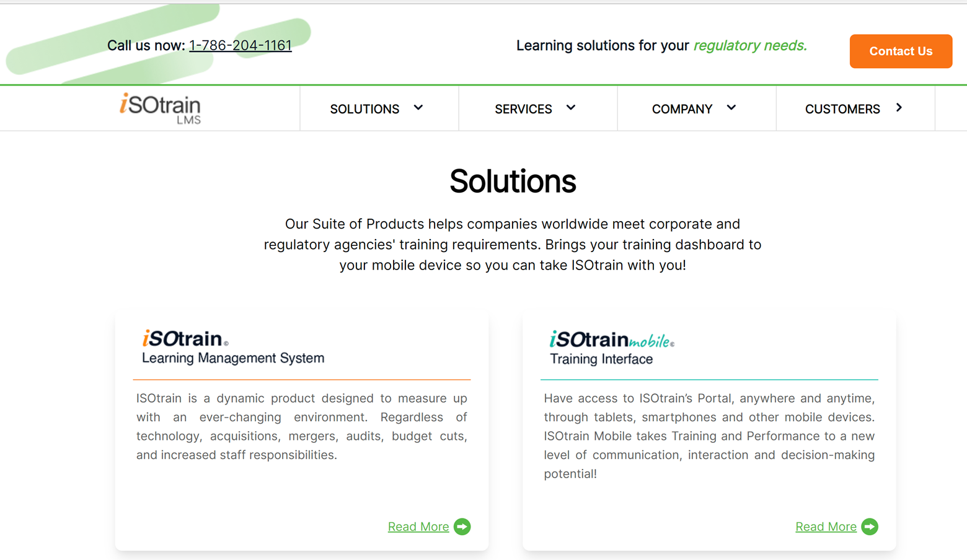Open the COMPANY dropdown chevron
Viewport: 967px width, 560px height.
pyautogui.click(x=731, y=107)
